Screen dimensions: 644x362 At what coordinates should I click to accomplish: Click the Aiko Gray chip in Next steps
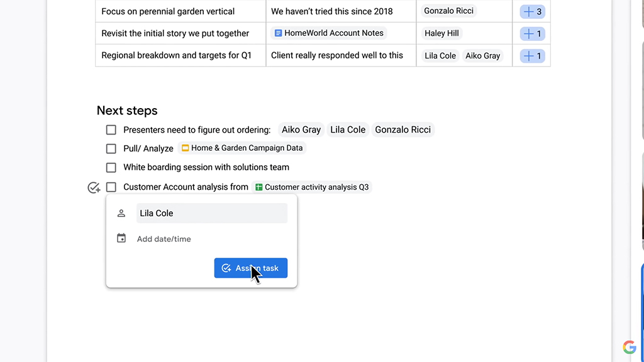tap(301, 130)
